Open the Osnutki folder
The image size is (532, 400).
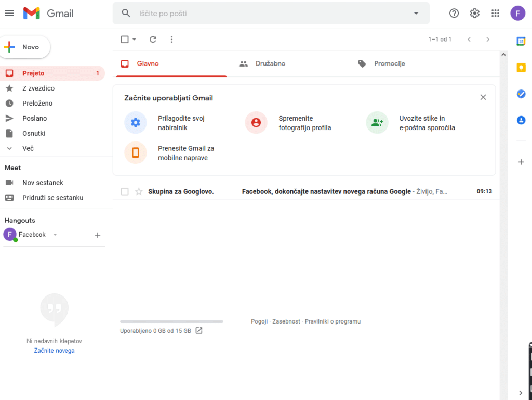click(52, 134)
